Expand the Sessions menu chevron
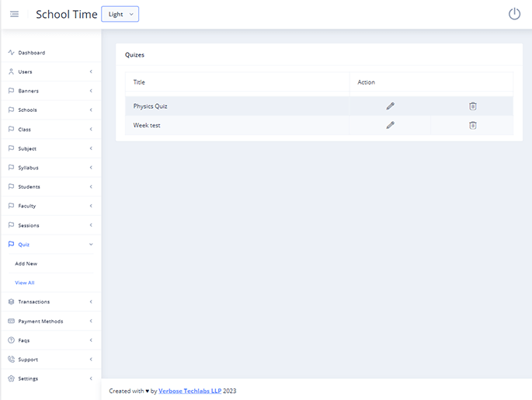Image resolution: width=532 pixels, height=400 pixels. point(91,225)
